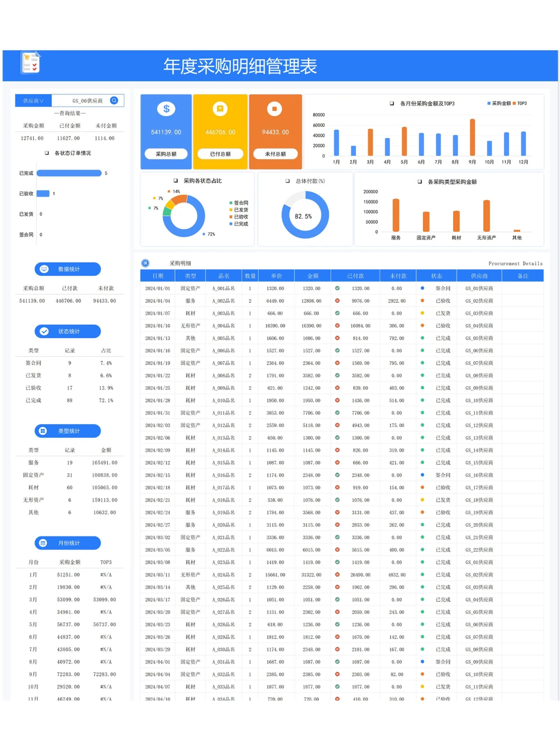Screen dimensions: 560x748
Task: Click red cross icon in A_024品名 row
Action: coord(337,574)
